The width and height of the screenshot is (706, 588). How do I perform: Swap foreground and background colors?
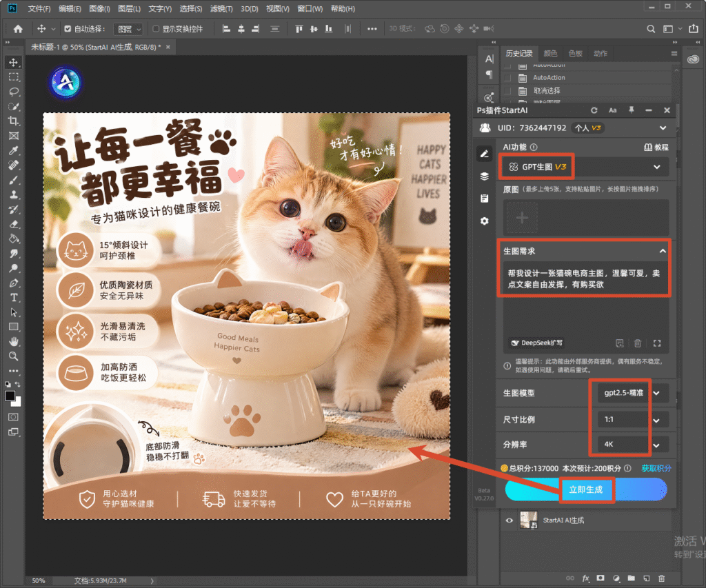17,385
